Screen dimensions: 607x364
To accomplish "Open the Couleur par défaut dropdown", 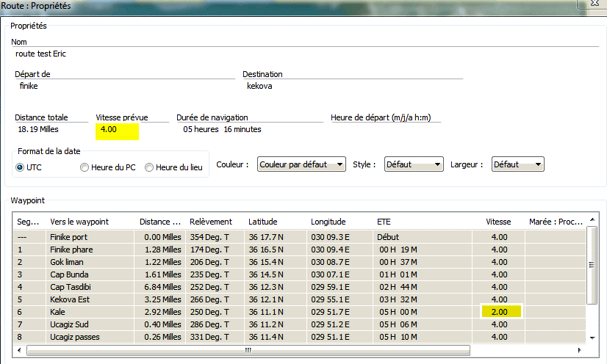I will [x=301, y=164].
